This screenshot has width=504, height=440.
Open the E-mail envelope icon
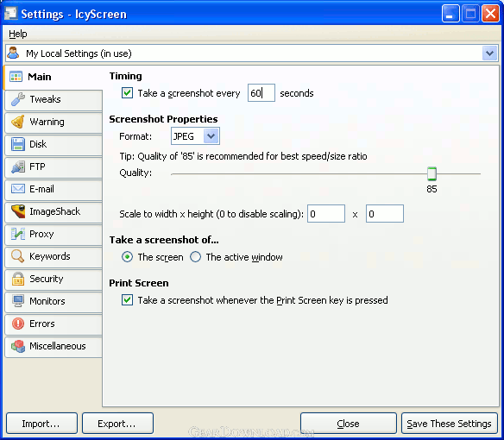pos(18,189)
